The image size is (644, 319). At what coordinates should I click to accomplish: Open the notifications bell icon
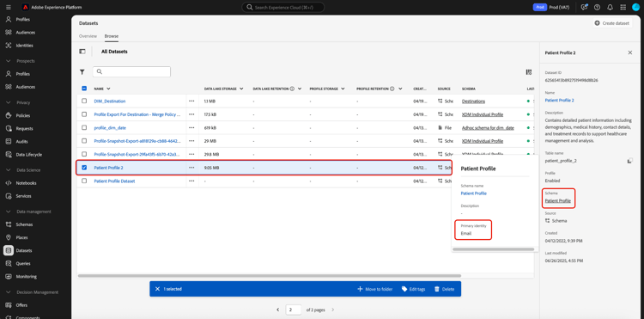coord(610,8)
